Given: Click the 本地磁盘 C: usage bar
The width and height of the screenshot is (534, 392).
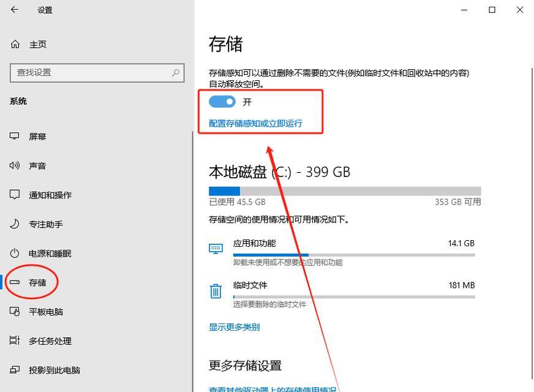Looking at the screenshot, I should [x=345, y=190].
